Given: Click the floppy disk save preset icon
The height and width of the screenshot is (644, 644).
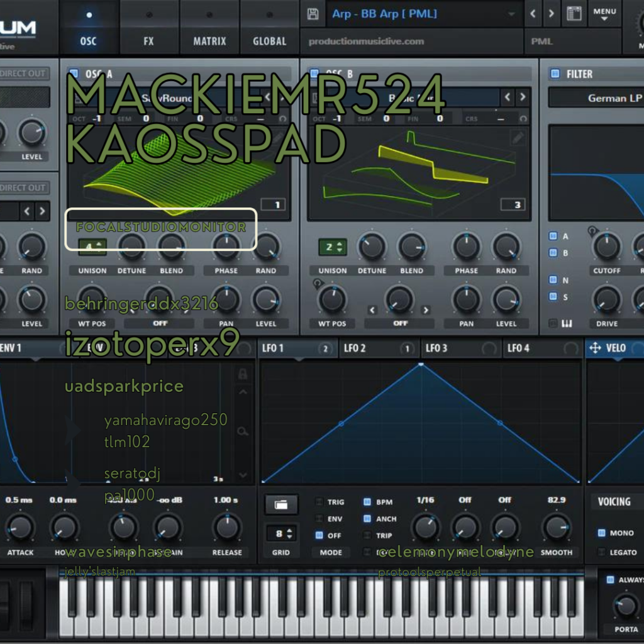Looking at the screenshot, I should [313, 14].
